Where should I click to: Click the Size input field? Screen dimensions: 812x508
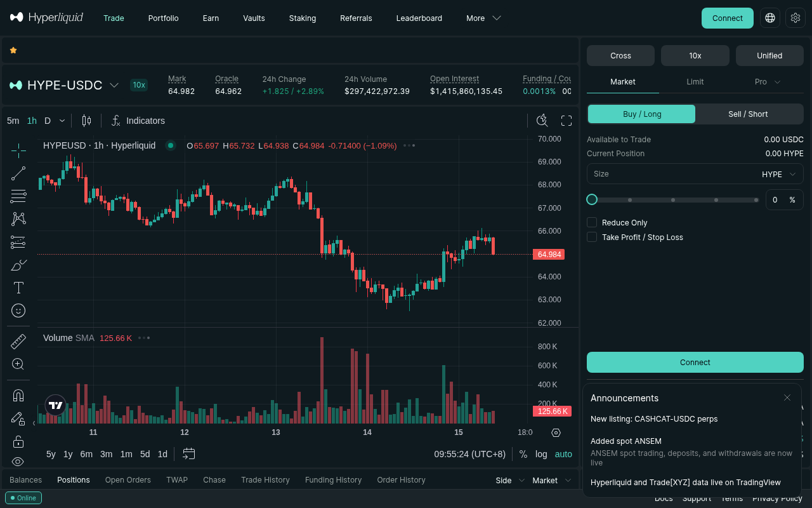tap(695, 174)
